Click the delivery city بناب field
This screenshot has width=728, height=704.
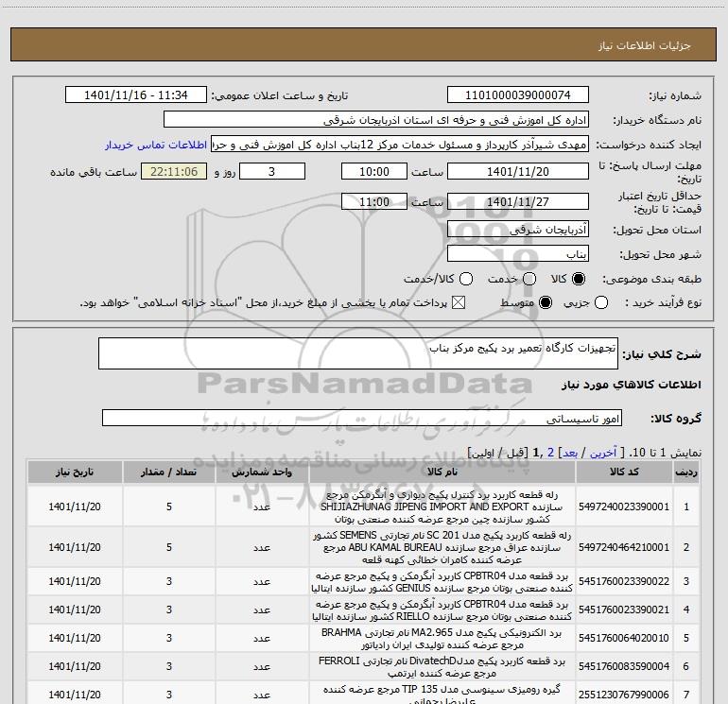point(518,254)
